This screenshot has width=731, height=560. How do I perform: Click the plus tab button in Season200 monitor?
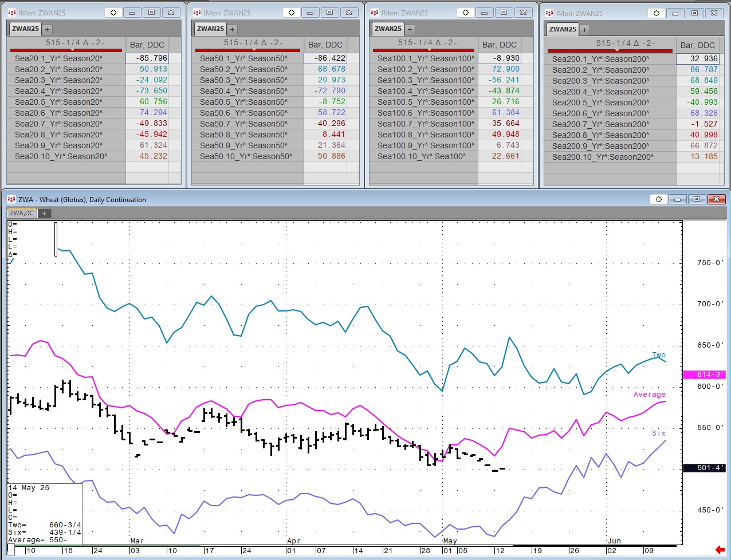click(584, 29)
